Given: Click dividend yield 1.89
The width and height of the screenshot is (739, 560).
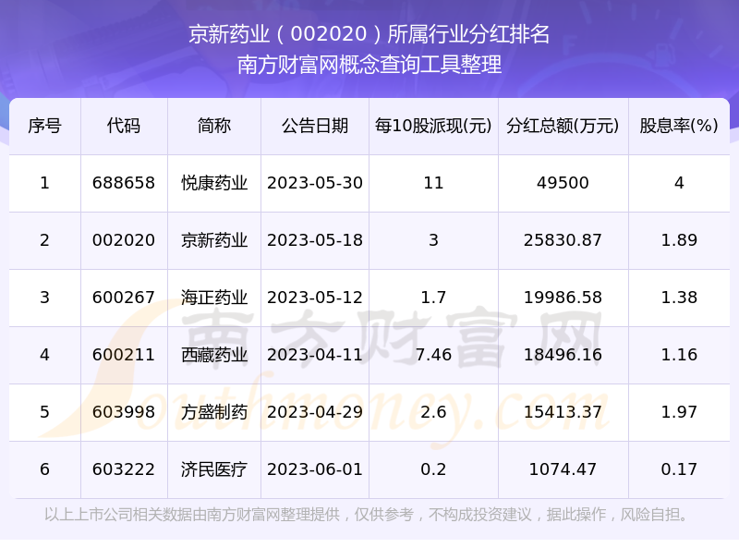Looking at the screenshot, I should [679, 240].
